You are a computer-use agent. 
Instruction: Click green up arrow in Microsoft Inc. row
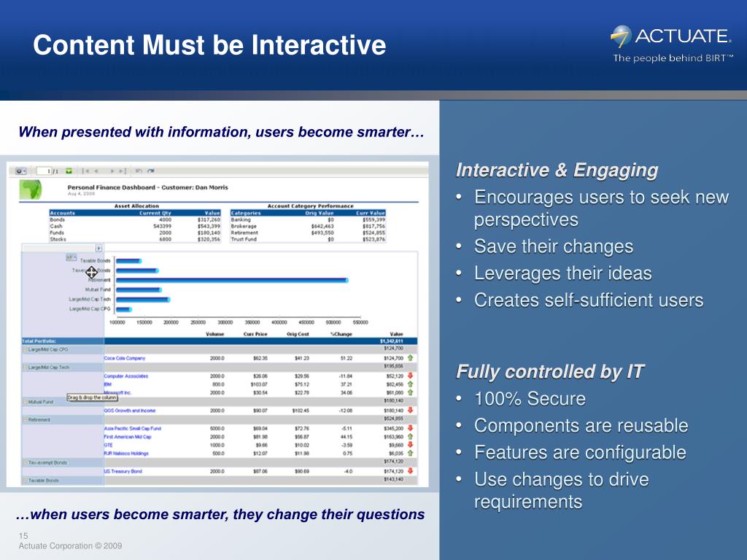pos(410,392)
